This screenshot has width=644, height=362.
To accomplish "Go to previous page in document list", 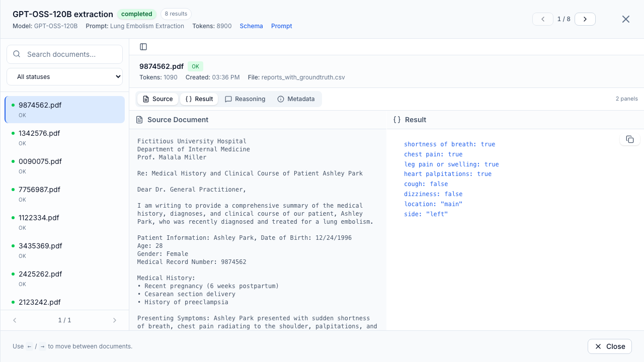I will coord(15,320).
